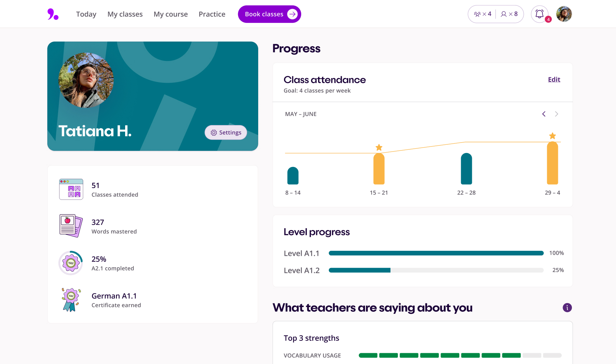
Task: Navigate to My classes
Action: pos(125,14)
